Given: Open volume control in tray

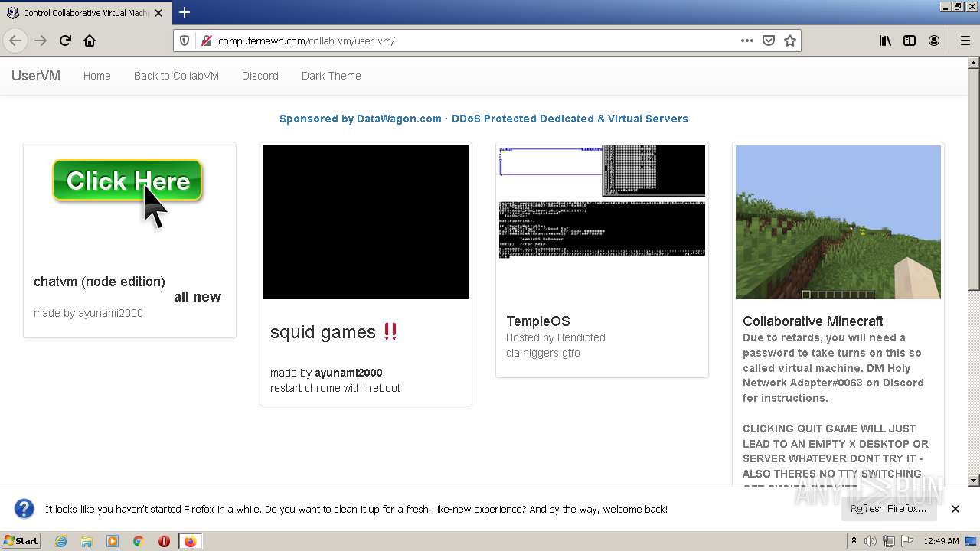Looking at the screenshot, I should coord(871,541).
